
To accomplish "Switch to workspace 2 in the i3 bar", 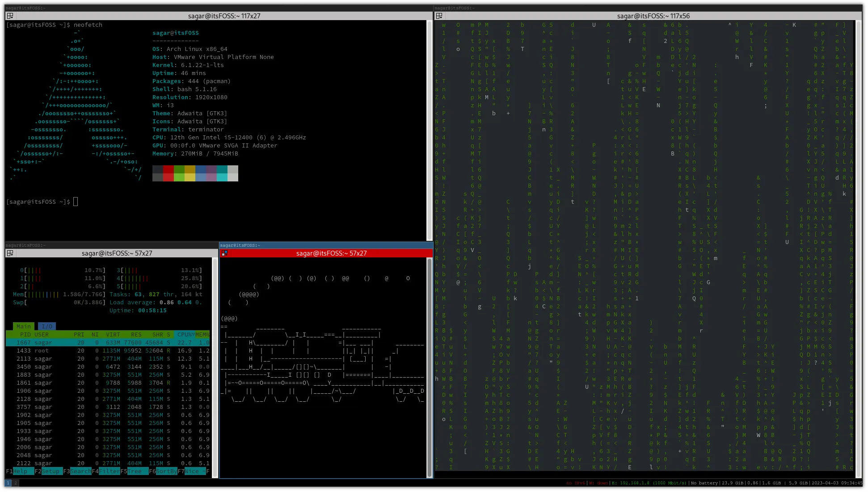I will [15, 483].
